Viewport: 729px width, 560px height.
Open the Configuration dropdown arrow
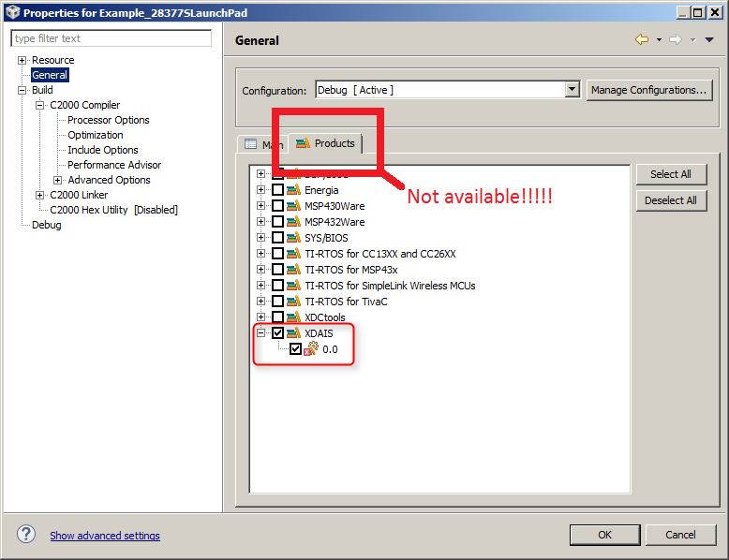573,89
